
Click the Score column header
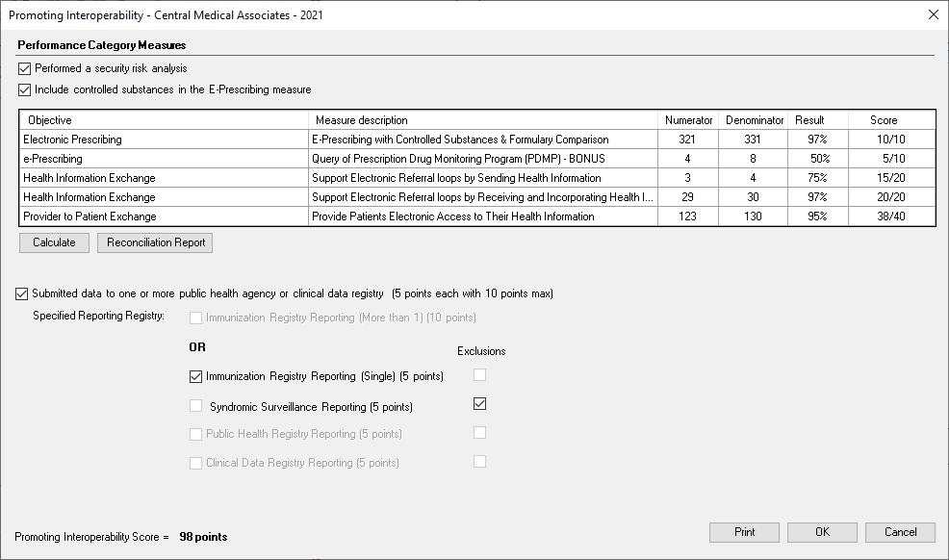pyautogui.click(x=892, y=119)
